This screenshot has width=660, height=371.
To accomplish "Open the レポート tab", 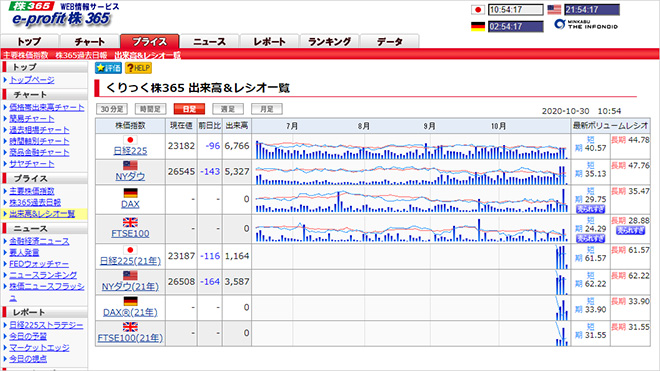I will click(269, 41).
